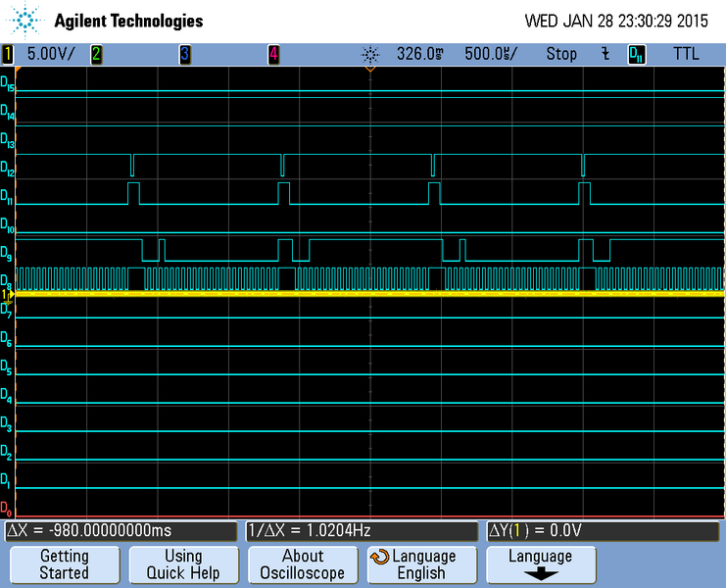
Task: Open the Using Quick Help topic
Action: coord(183,564)
